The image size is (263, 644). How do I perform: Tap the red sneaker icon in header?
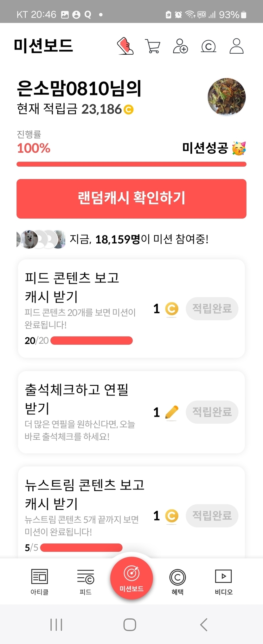(125, 46)
